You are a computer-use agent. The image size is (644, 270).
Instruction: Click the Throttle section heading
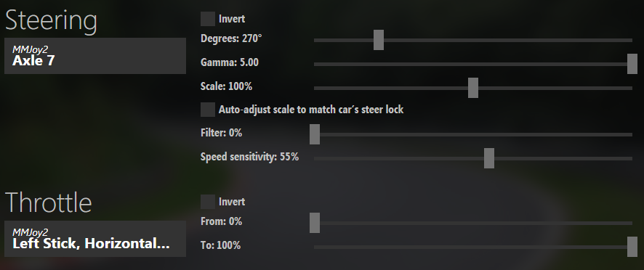(49, 202)
